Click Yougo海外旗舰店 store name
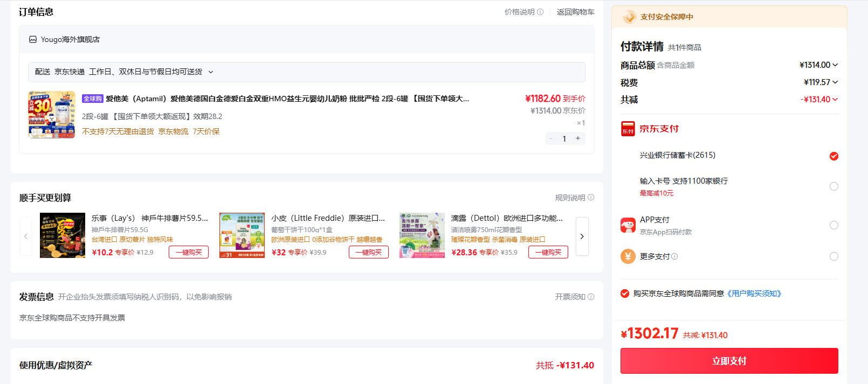Viewport: 868px width, 384px height. [70, 39]
